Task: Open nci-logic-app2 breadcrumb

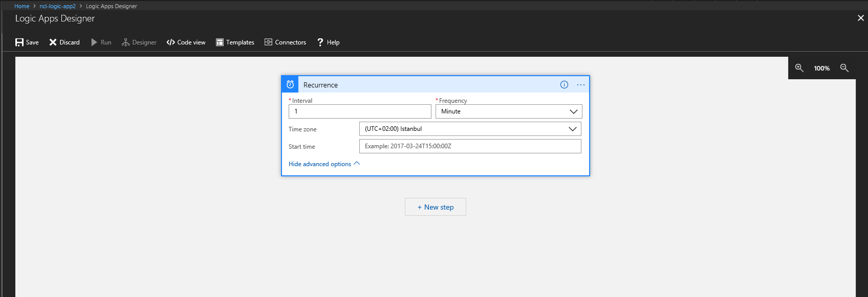Action: click(57, 6)
